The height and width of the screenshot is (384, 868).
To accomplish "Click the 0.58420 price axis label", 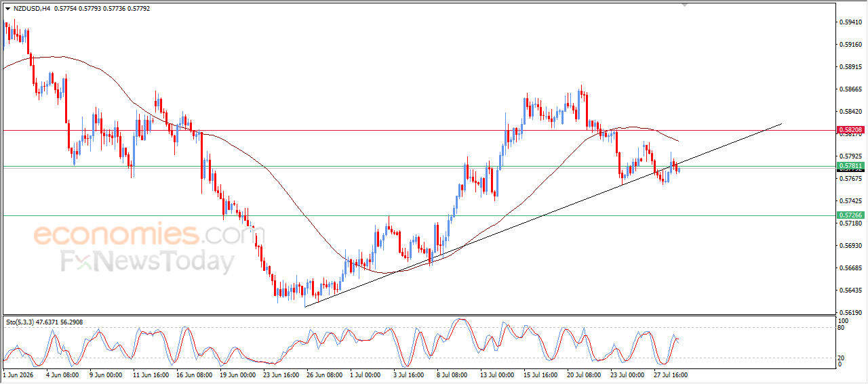I will click(x=850, y=112).
